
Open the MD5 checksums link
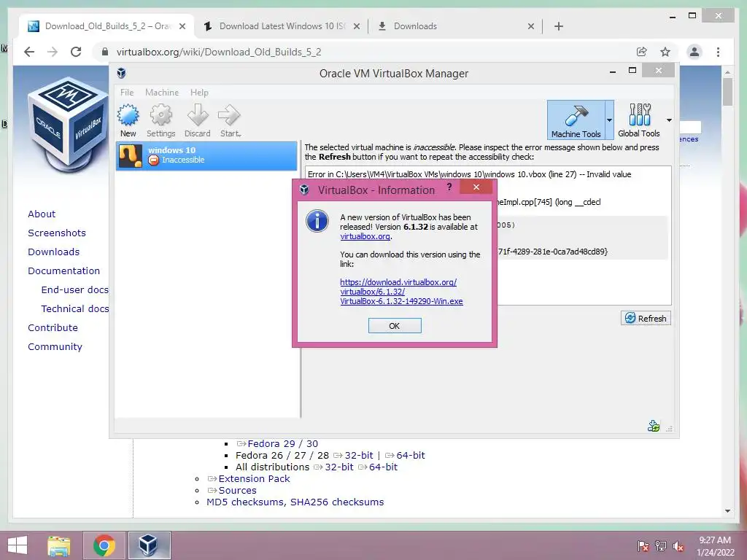coord(245,502)
